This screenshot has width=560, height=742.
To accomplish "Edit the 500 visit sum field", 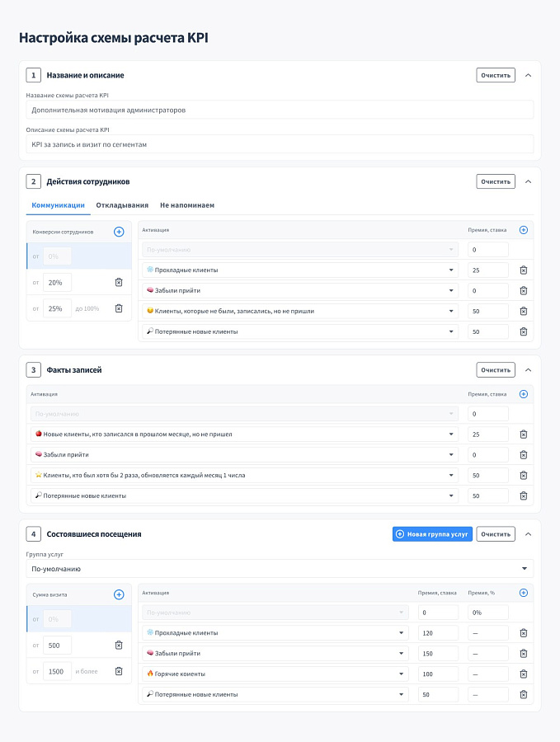I will [x=57, y=646].
